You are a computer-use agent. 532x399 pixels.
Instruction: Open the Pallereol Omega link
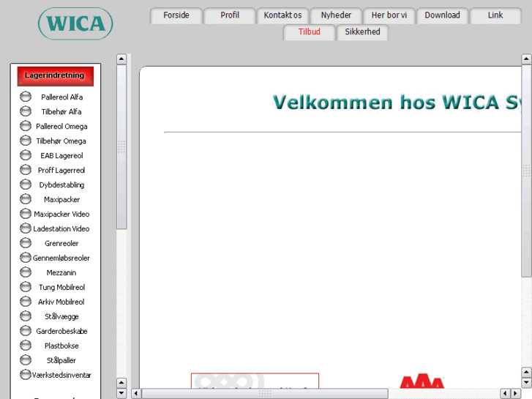click(x=61, y=127)
